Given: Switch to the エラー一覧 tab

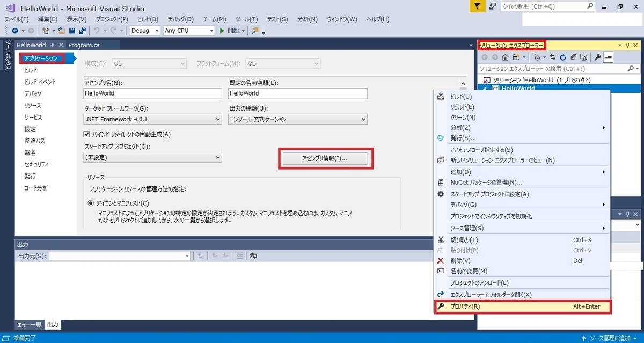Looking at the screenshot, I should coord(30,325).
